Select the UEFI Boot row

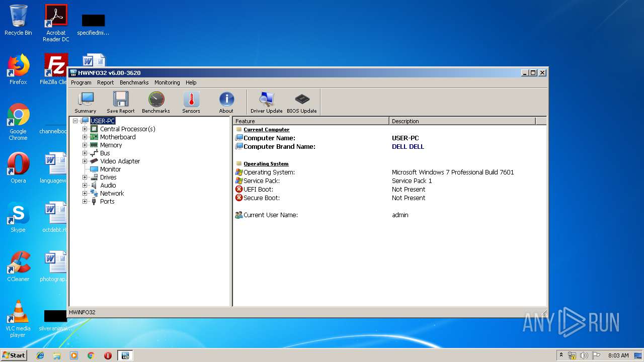coord(390,189)
